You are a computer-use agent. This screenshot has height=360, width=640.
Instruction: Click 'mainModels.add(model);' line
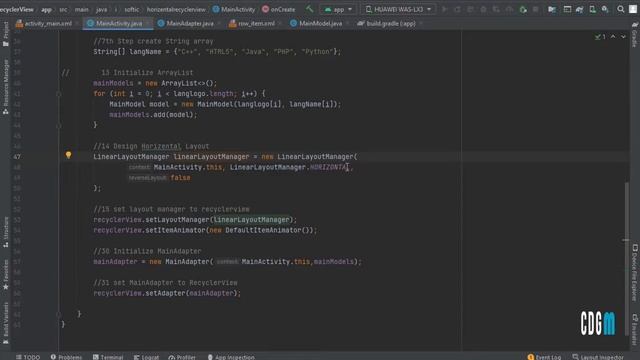tap(153, 115)
